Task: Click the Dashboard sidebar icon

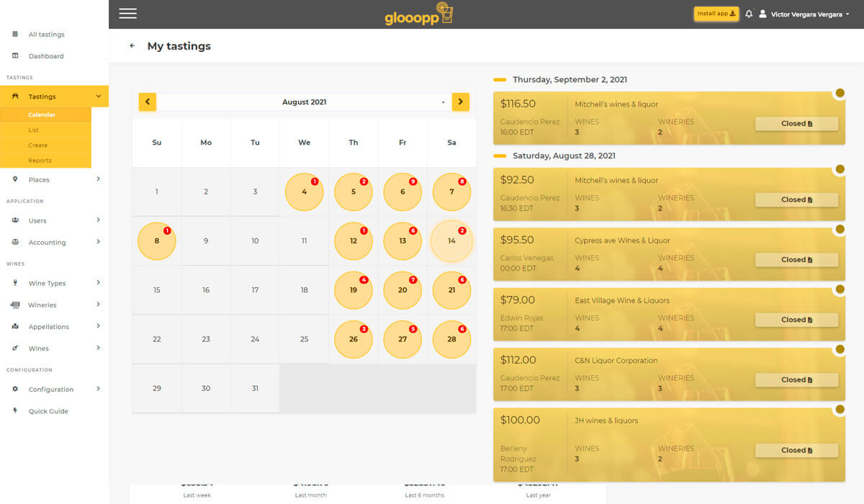Action: pos(16,56)
